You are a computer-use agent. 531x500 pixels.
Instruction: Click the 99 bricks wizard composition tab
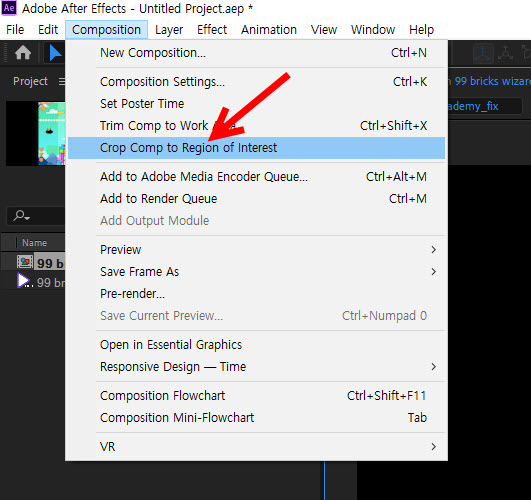point(492,81)
